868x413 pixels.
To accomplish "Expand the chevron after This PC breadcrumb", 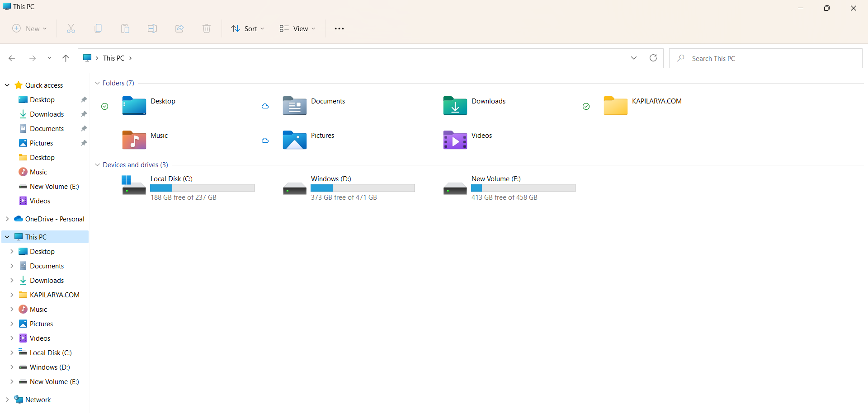I will click(131, 58).
